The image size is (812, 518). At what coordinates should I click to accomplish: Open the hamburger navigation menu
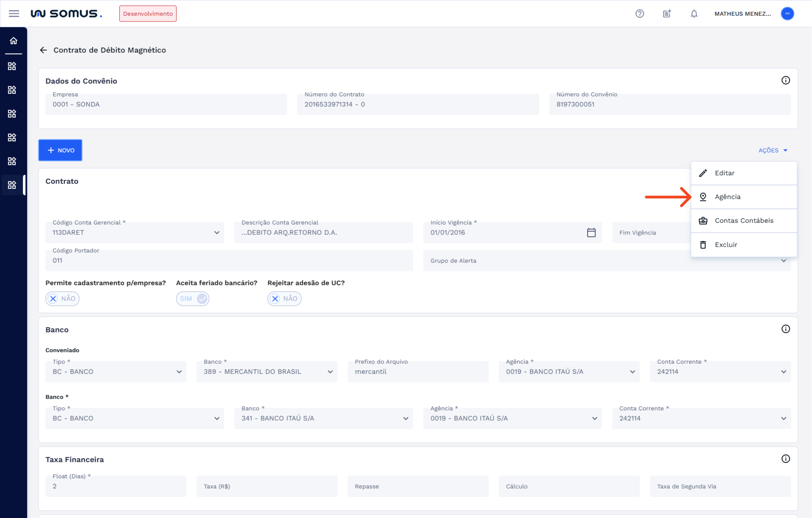coord(14,14)
